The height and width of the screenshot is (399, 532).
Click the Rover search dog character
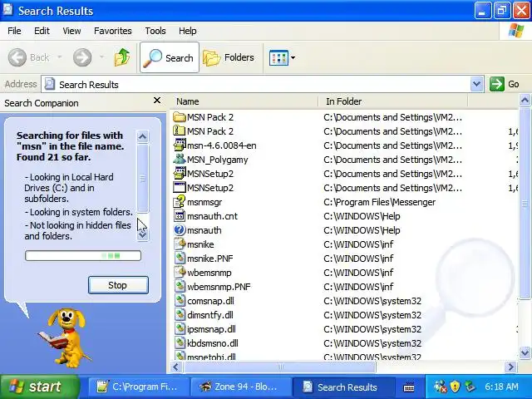pyautogui.click(x=65, y=337)
